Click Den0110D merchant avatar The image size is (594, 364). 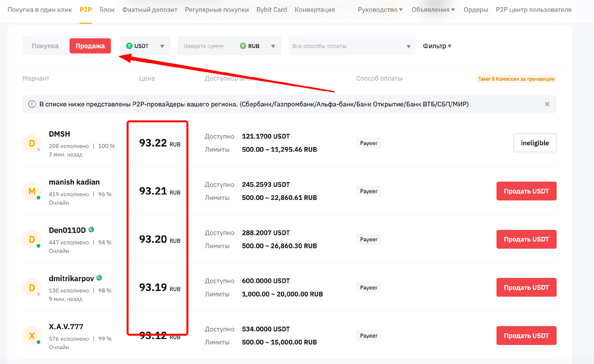click(x=32, y=239)
